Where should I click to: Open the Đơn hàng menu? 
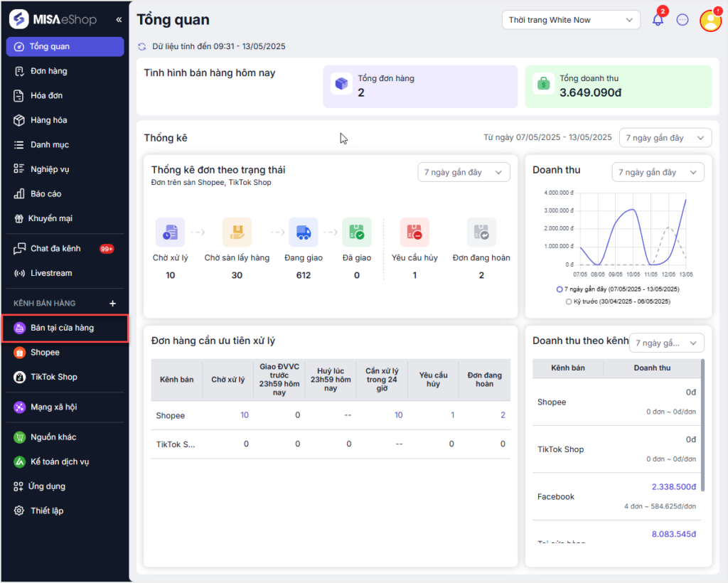[48, 71]
